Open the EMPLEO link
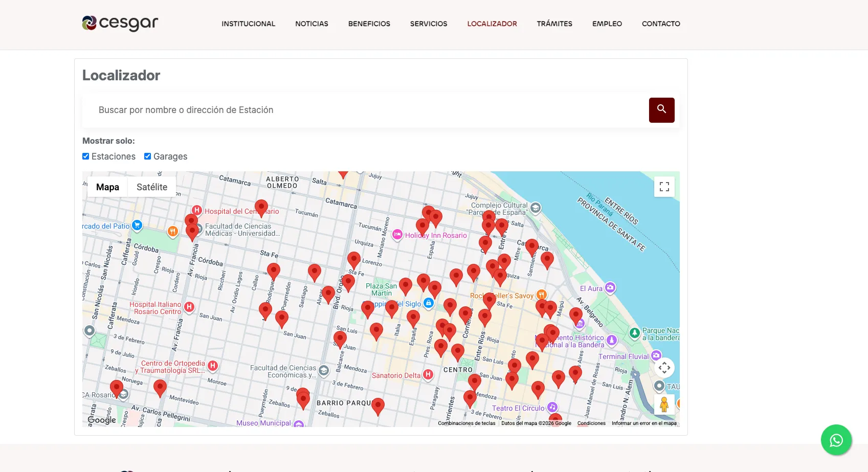 pos(607,24)
